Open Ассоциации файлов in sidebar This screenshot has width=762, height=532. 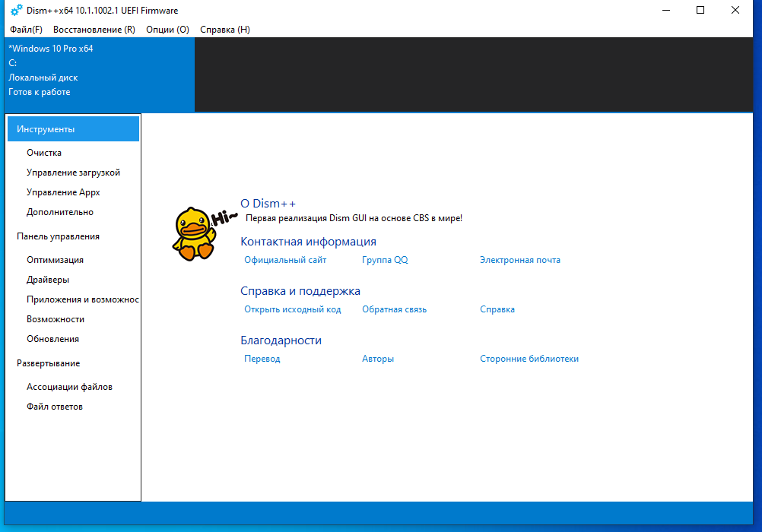tap(69, 387)
